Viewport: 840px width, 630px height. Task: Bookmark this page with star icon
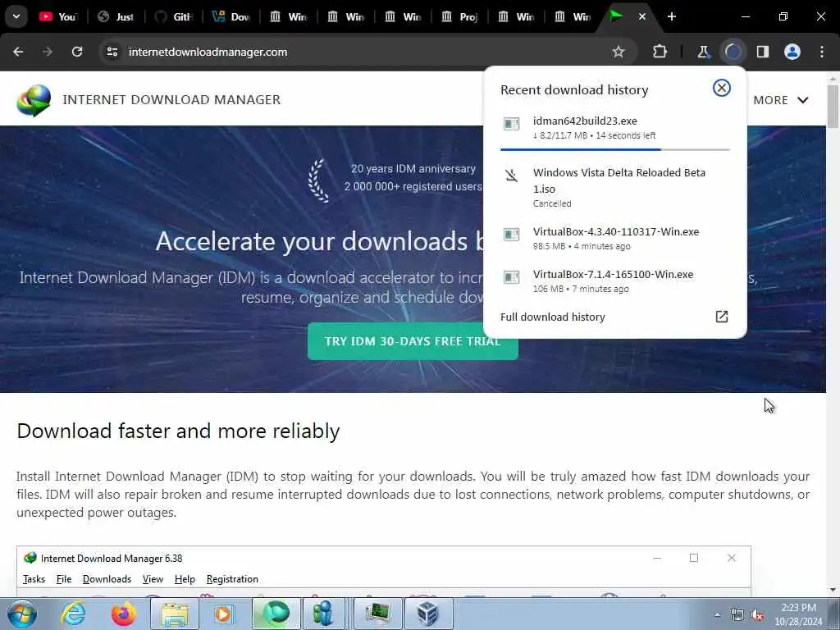pos(619,52)
